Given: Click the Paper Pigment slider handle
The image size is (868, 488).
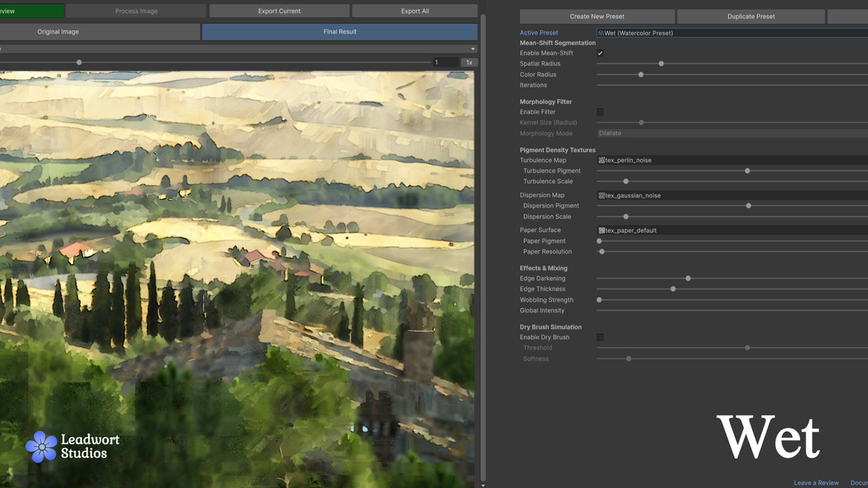Looking at the screenshot, I should pos(599,241).
